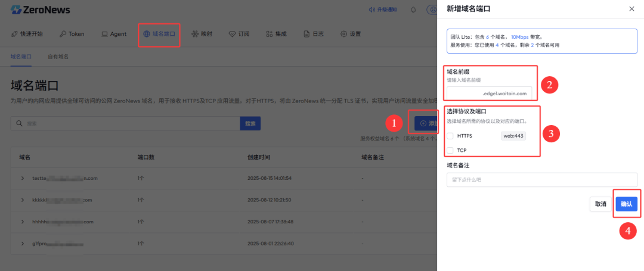Viewport: 644px width, 271px height.
Task: Focus the 域名前缀 prefix input field
Action: pos(489,93)
